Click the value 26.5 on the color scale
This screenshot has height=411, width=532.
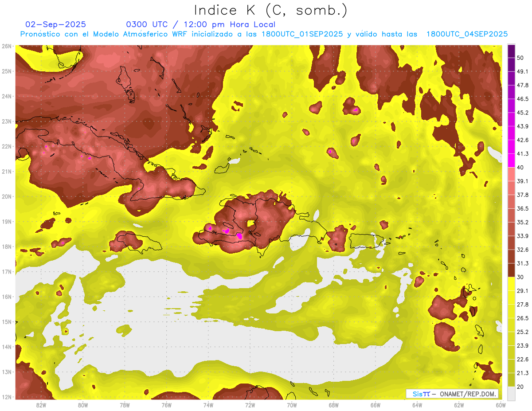(523, 318)
